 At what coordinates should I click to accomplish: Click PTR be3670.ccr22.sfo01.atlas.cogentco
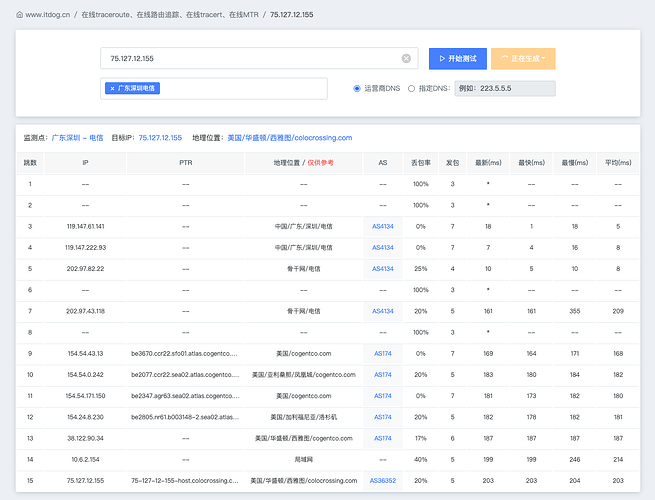[184, 353]
